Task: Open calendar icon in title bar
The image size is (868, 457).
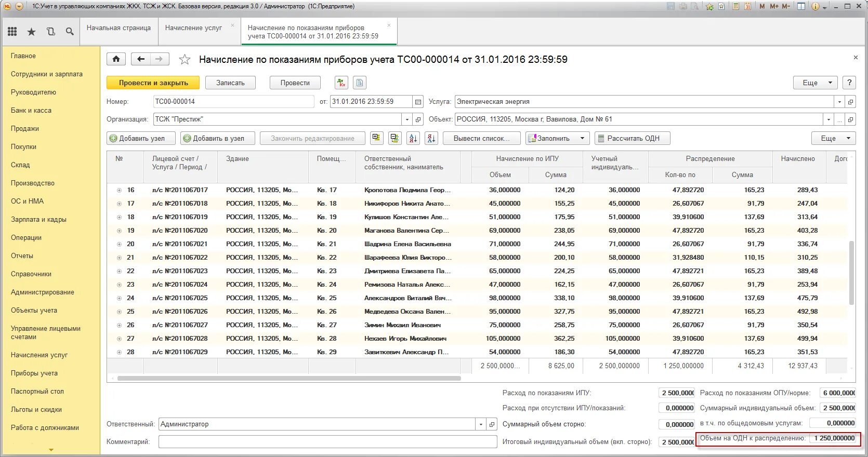Action: [x=747, y=6]
